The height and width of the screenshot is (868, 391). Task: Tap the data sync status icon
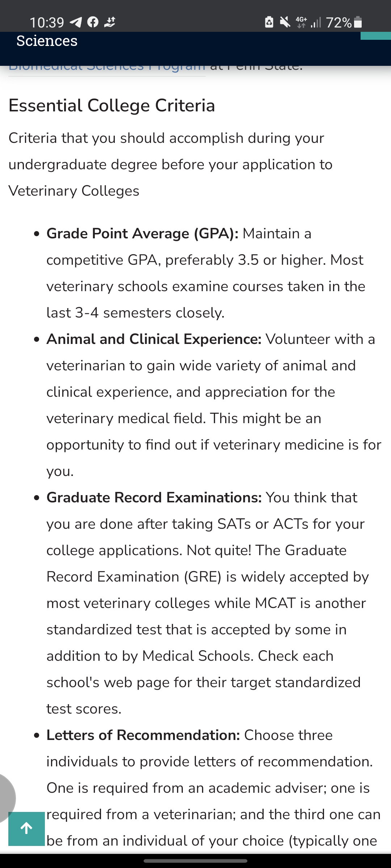click(x=110, y=22)
